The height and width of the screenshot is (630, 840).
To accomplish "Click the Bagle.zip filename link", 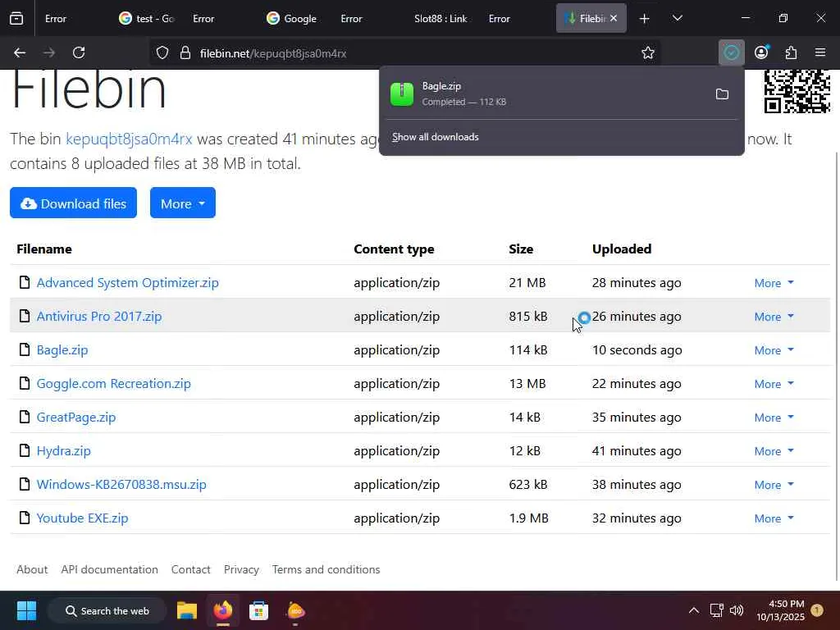I will [62, 349].
